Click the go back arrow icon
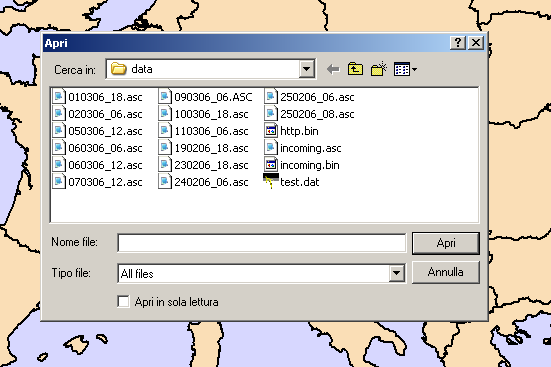This screenshot has height=367, width=551. point(333,69)
